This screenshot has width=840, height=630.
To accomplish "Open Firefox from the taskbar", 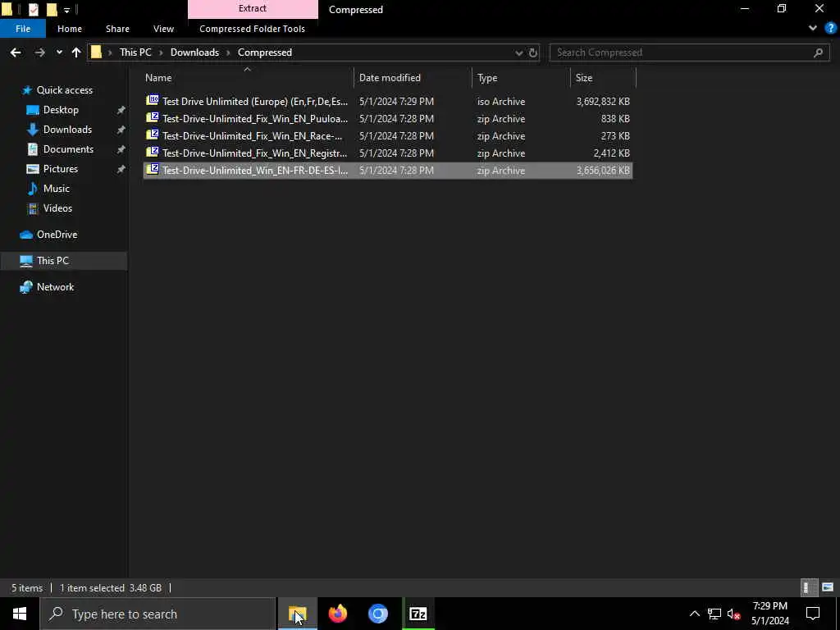I will coord(338,614).
